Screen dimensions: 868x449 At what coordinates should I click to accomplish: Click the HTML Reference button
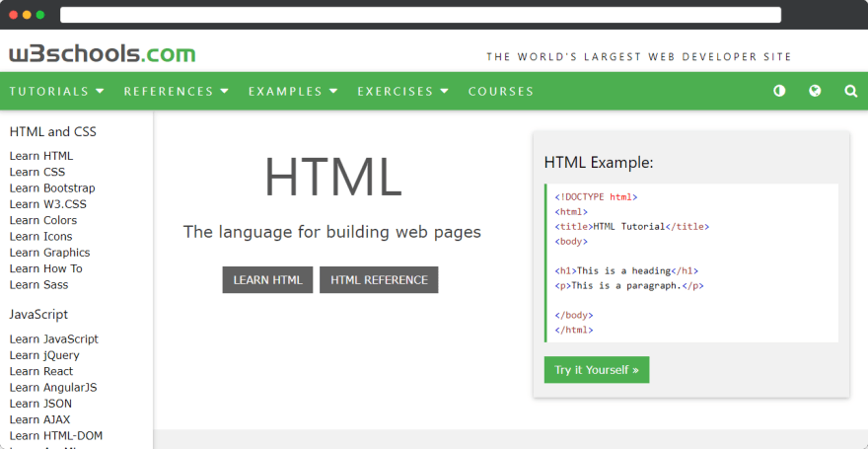click(379, 279)
